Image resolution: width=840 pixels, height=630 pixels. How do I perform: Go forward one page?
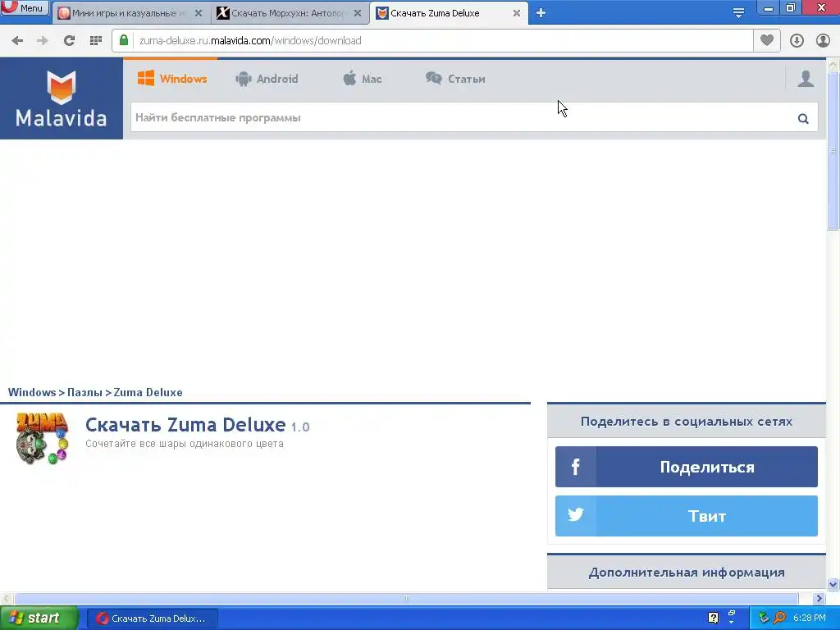tap(43, 41)
